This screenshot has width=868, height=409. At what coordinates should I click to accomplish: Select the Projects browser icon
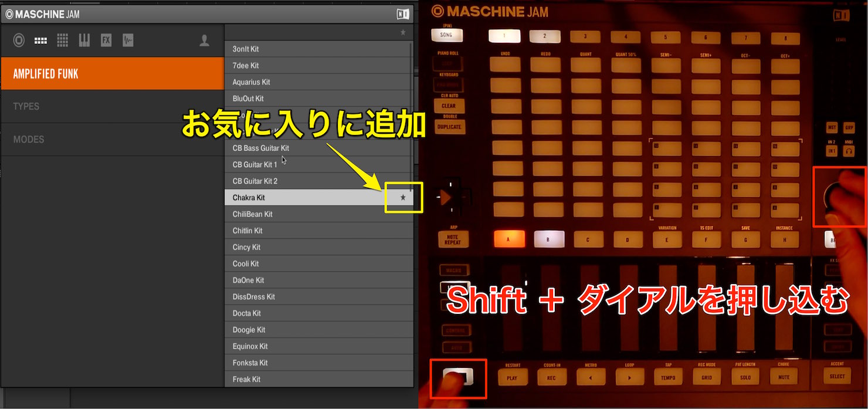[19, 40]
